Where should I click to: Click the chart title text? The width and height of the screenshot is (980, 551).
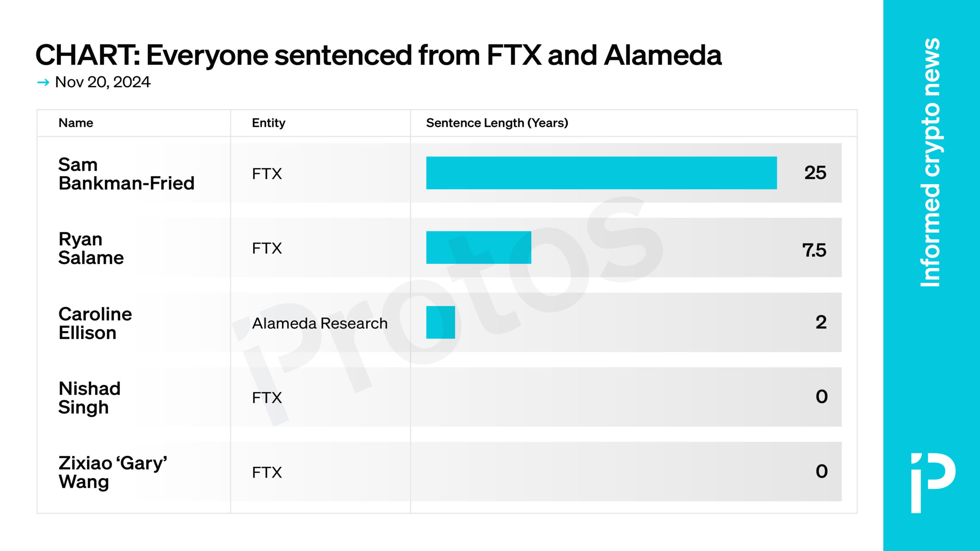(x=378, y=55)
